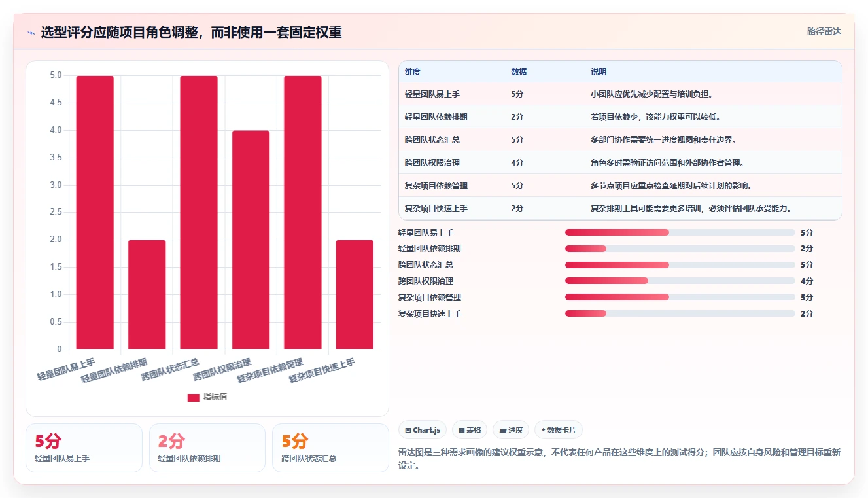Click the 跨团队状态汇总 progress bar
Viewport: 868px width, 498px height.
click(x=680, y=265)
